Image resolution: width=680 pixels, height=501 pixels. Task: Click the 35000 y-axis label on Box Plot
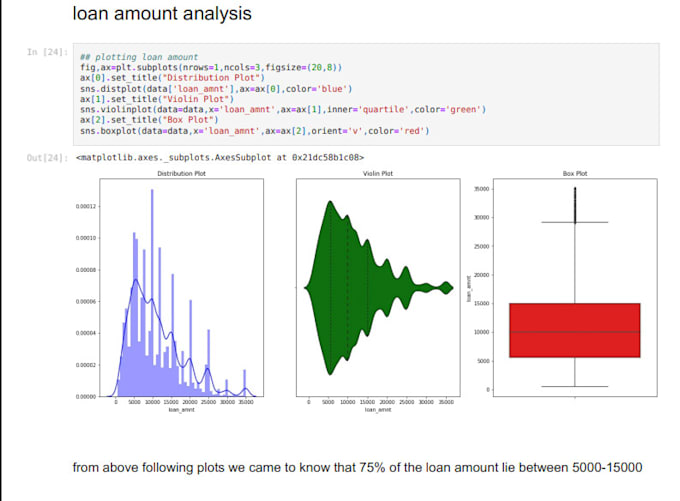coord(482,189)
